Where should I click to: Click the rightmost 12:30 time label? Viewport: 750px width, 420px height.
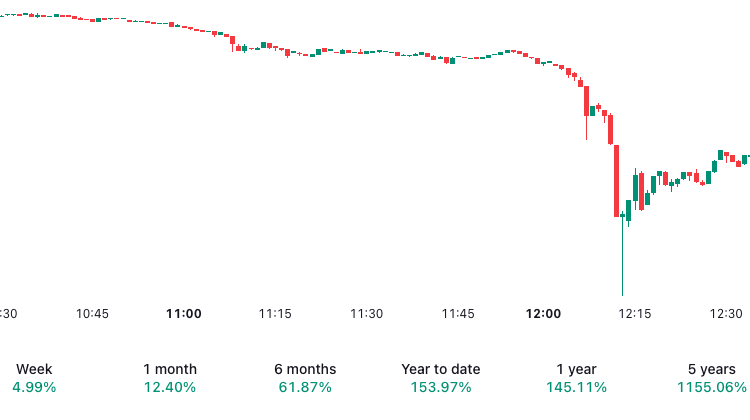tap(726, 313)
